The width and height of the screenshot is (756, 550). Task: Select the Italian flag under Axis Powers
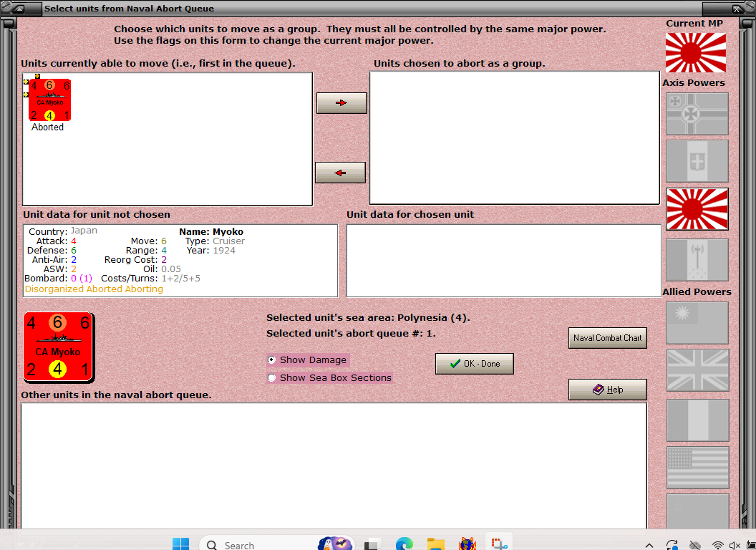point(697,161)
